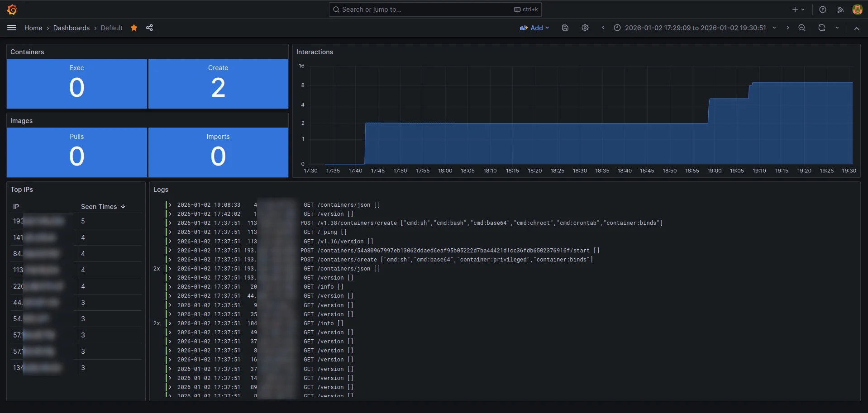Open the Interactions panel title menu
Image resolution: width=868 pixels, height=413 pixels.
[315, 52]
